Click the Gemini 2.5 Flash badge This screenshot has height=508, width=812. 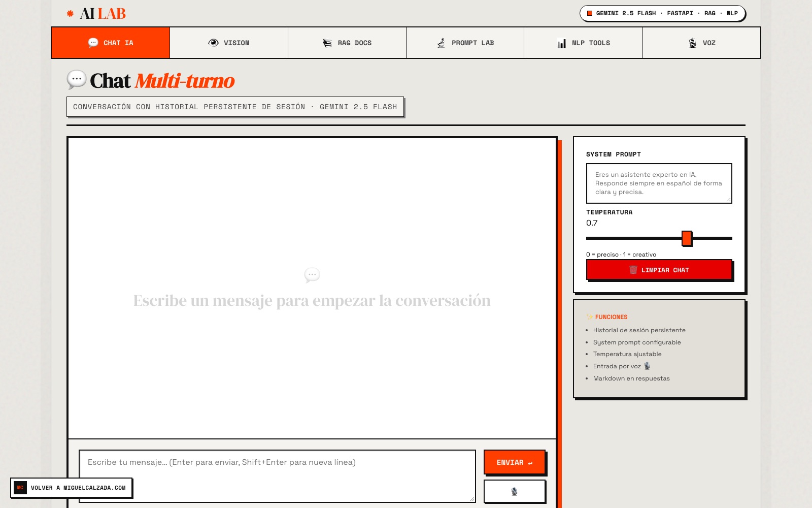(662, 13)
